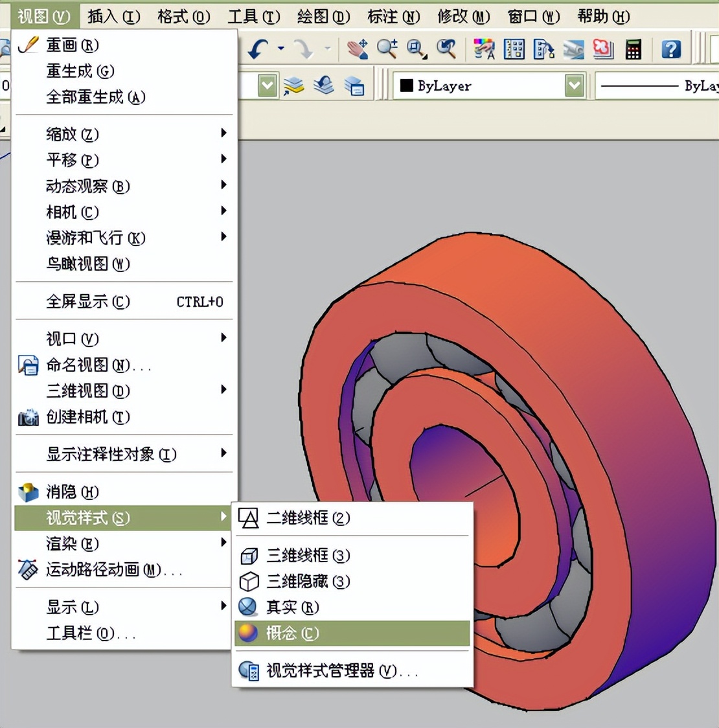Click the Zoom Previous icon

point(446,49)
